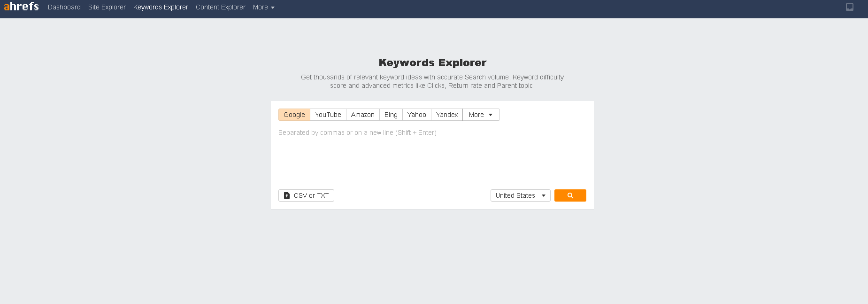Expand the More search engines dropdown
Image resolution: width=868 pixels, height=304 pixels.
[x=481, y=115]
